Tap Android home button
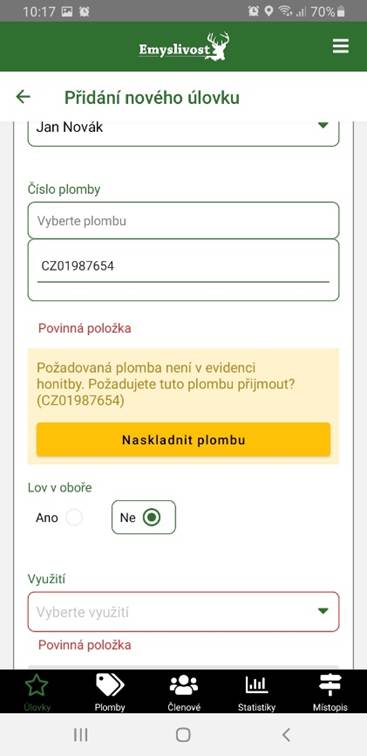The width and height of the screenshot is (367, 756). pos(183,735)
